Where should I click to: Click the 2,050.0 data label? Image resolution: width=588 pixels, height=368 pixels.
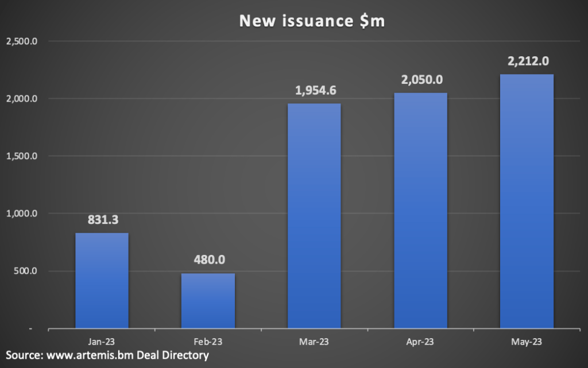point(420,79)
